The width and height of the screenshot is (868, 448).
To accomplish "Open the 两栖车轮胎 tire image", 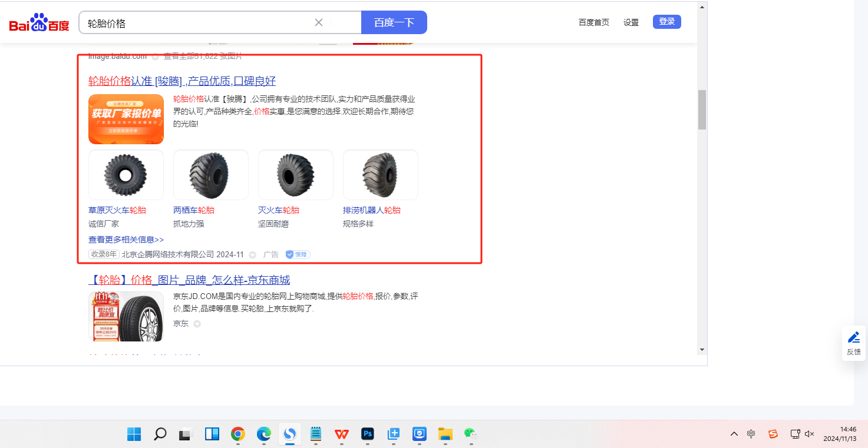I will [211, 175].
